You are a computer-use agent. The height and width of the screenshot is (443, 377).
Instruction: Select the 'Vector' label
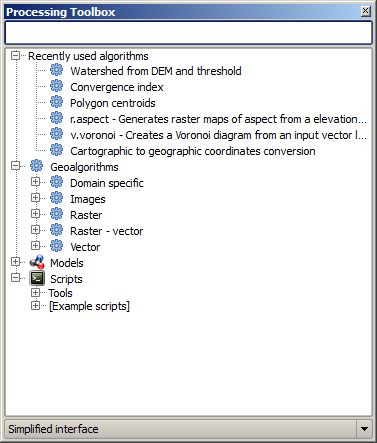click(x=85, y=247)
